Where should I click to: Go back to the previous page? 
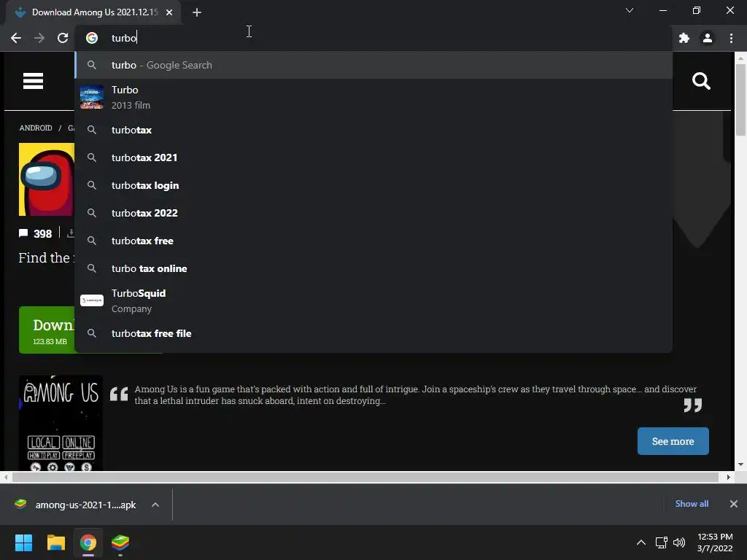click(16, 38)
